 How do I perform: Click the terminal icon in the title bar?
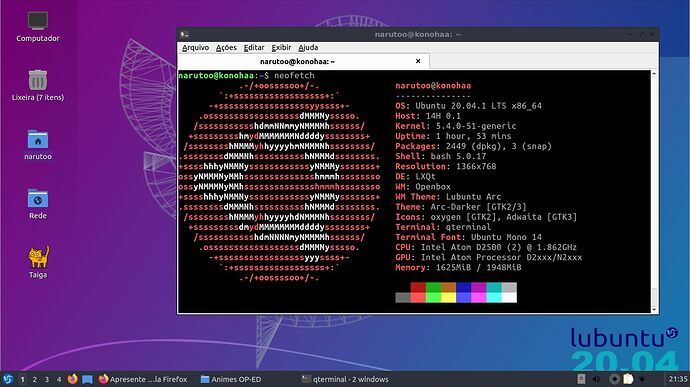tap(184, 34)
